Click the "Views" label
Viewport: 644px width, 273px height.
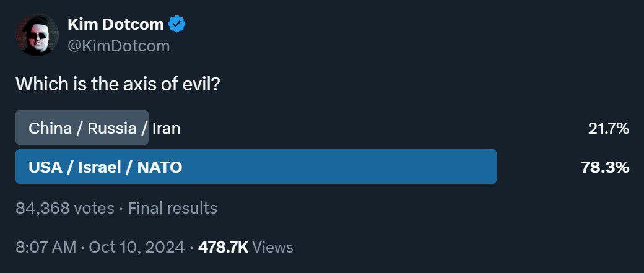(x=273, y=248)
